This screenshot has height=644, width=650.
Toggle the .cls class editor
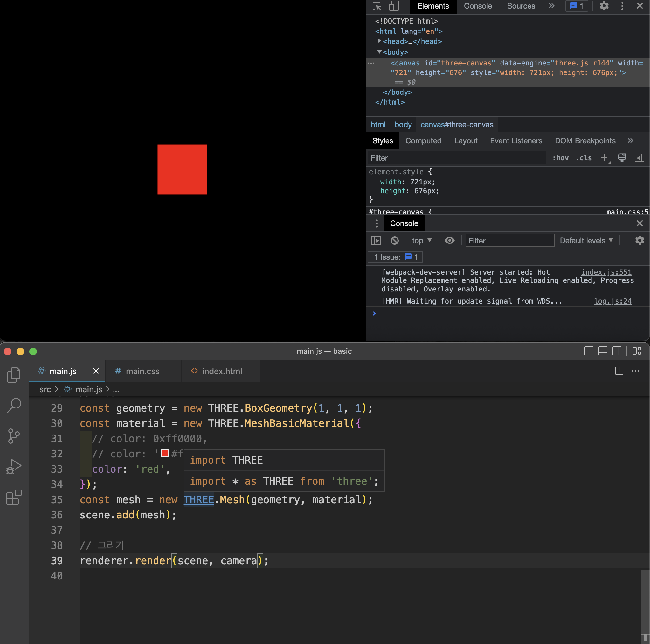[x=584, y=158]
